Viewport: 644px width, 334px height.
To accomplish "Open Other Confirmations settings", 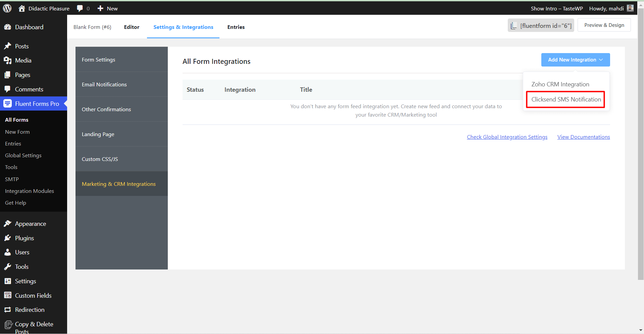I will click(121, 109).
